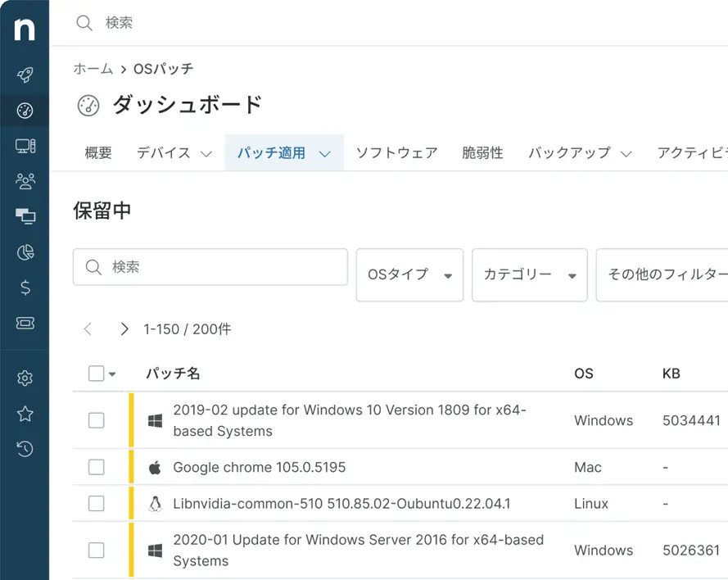Open the users group sidebar icon
The width and height of the screenshot is (728, 580).
(25, 181)
